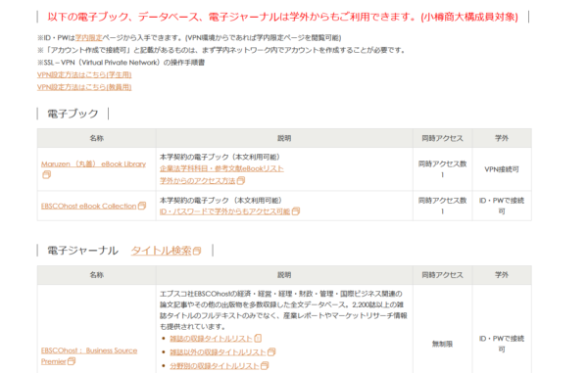This screenshot has height=373, width=588.
Task: Open 企業法学科科目・参考文献eBookリスト link
Action: click(221, 168)
